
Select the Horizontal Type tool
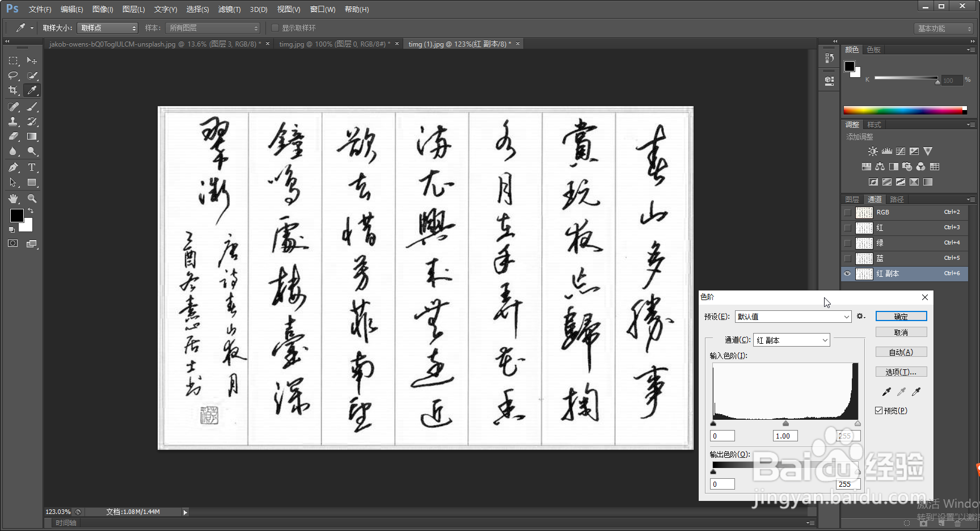(x=32, y=167)
